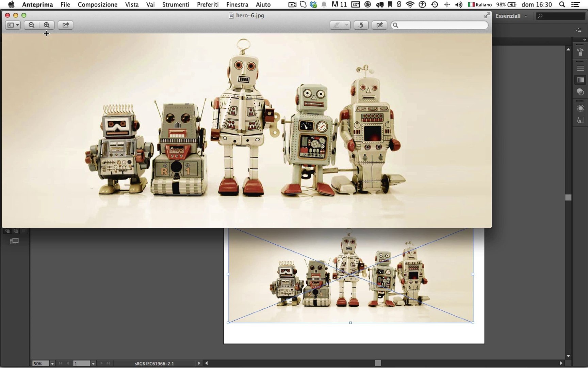Open the Appearance panel dotted circle icon

click(x=580, y=108)
